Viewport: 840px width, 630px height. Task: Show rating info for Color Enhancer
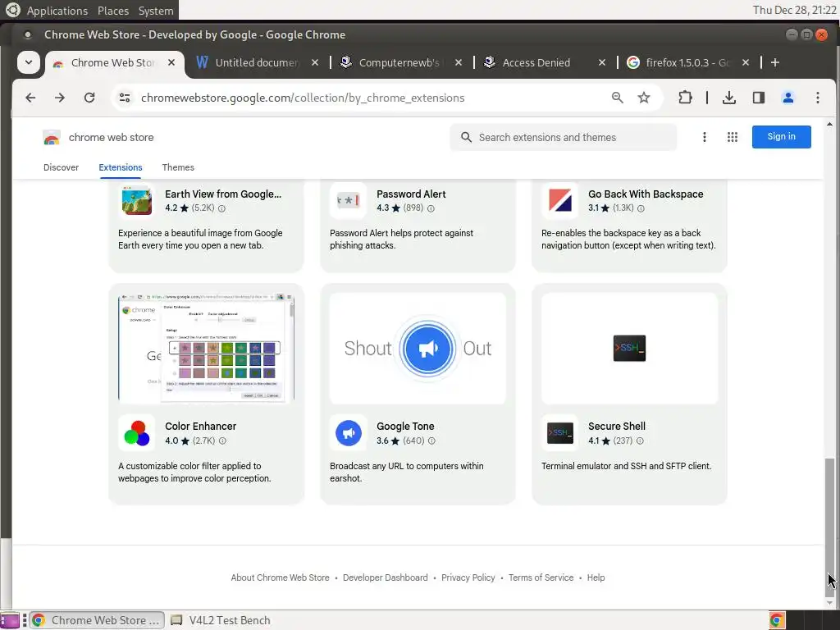click(222, 441)
